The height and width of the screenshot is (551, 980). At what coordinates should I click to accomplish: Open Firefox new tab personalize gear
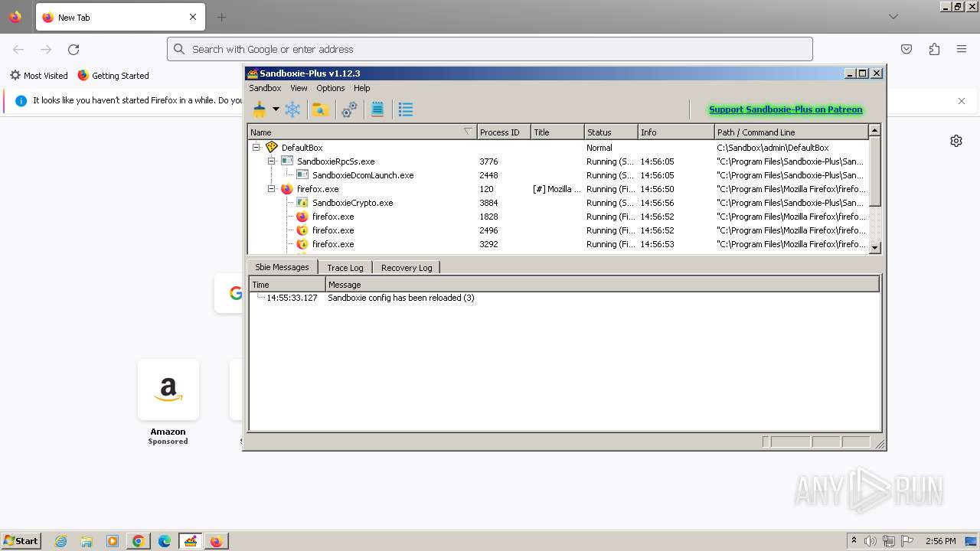click(x=956, y=141)
